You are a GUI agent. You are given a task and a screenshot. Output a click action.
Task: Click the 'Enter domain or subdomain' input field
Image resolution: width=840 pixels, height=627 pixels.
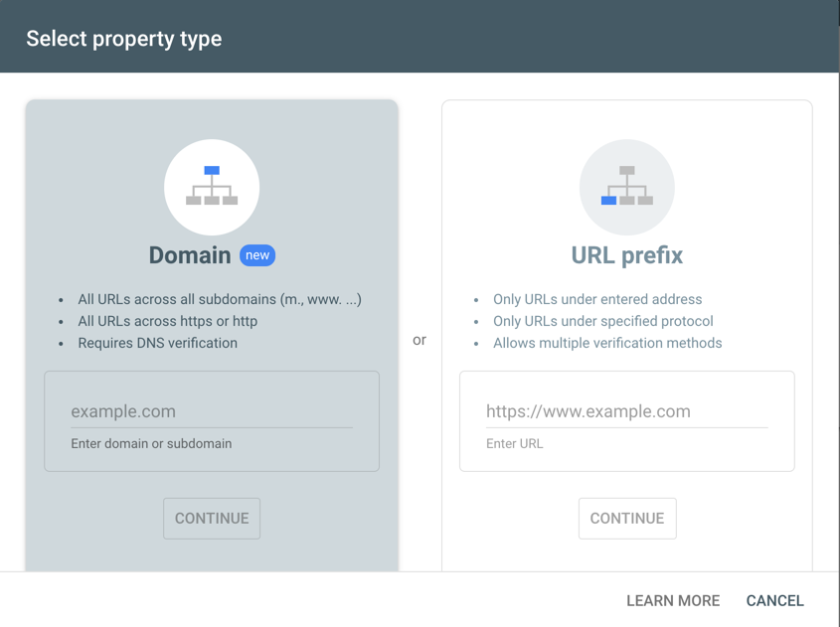[x=212, y=410]
